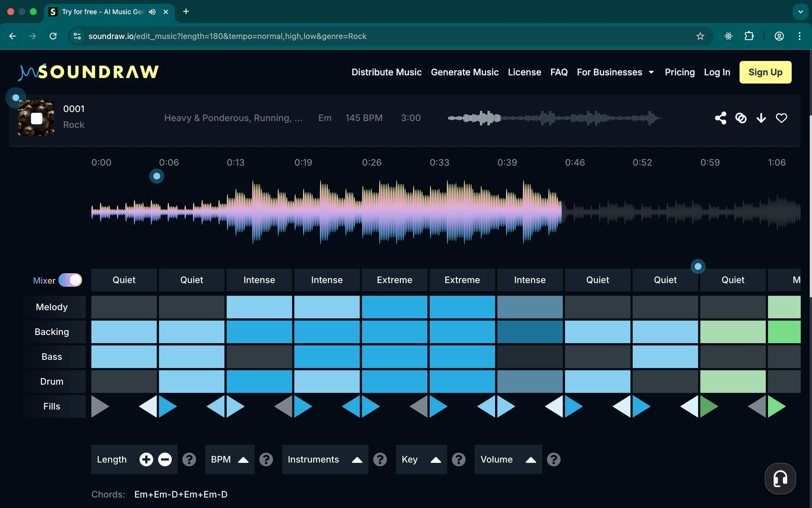The height and width of the screenshot is (508, 812).
Task: Go back to the previous page
Action: (x=12, y=36)
